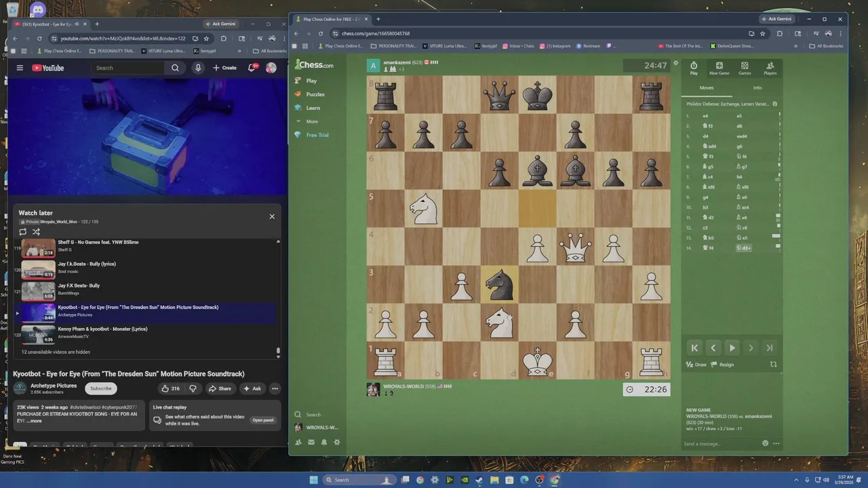Start YouTube voice search with microphone
This screenshot has width=868, height=488.
198,68
